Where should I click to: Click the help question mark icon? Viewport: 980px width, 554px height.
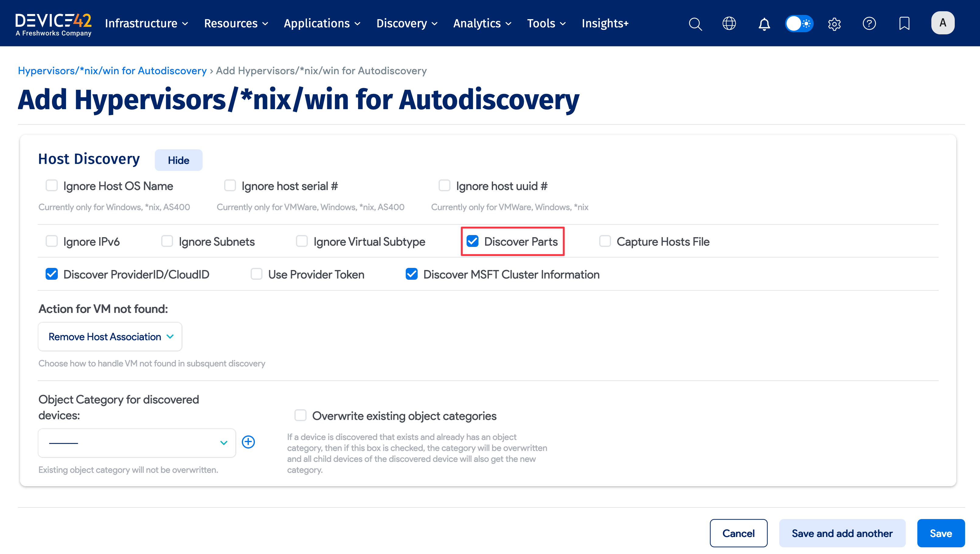tap(869, 24)
